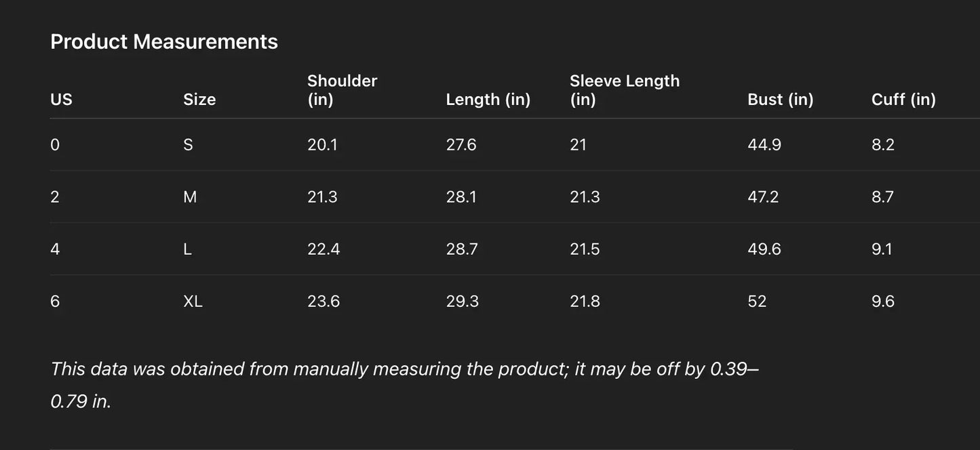Click the bust value 44.9

(x=764, y=145)
